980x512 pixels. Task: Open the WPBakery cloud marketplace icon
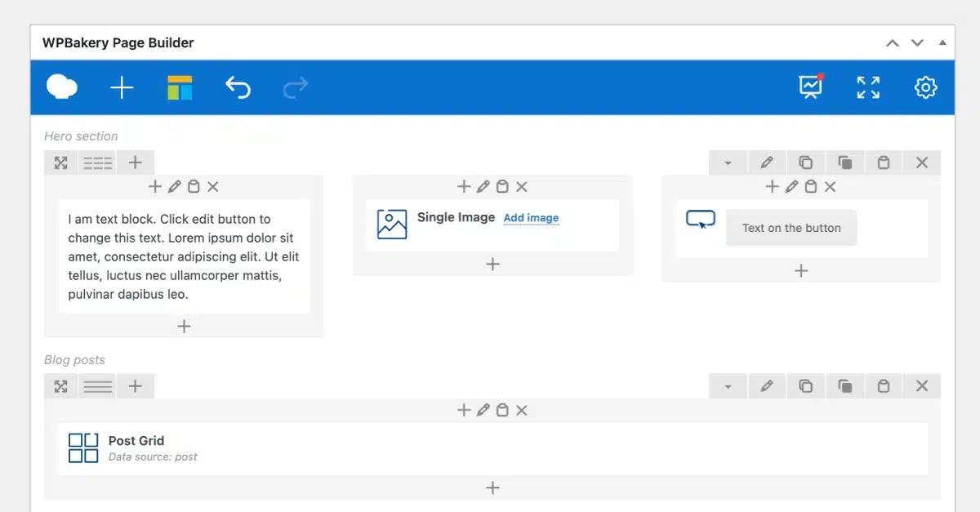62,87
